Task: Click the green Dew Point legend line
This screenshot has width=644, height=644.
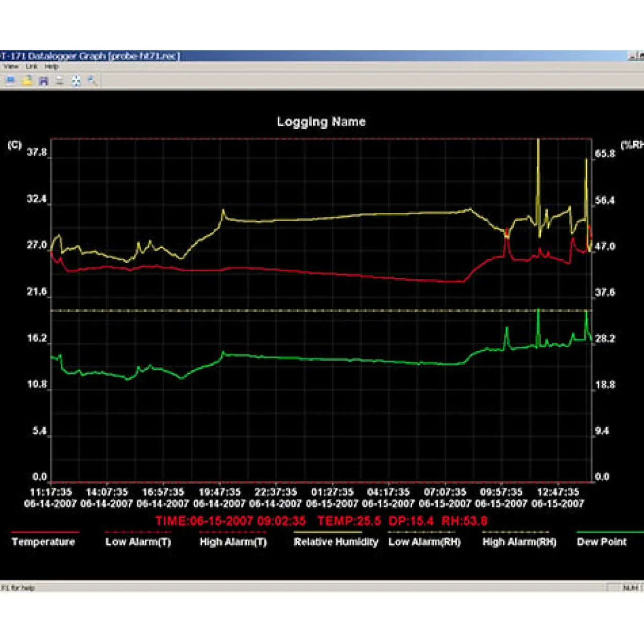Action: point(610,532)
